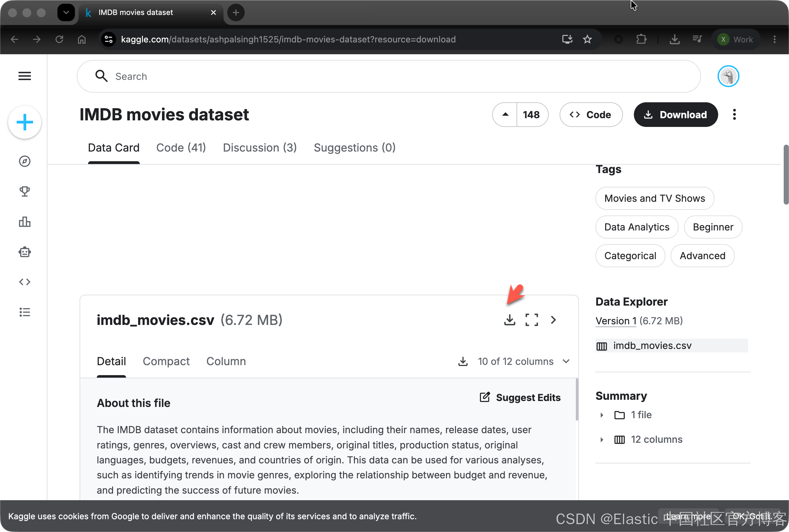Open Competitions trophy icon in sidebar
The width and height of the screenshot is (789, 532).
coord(24,191)
